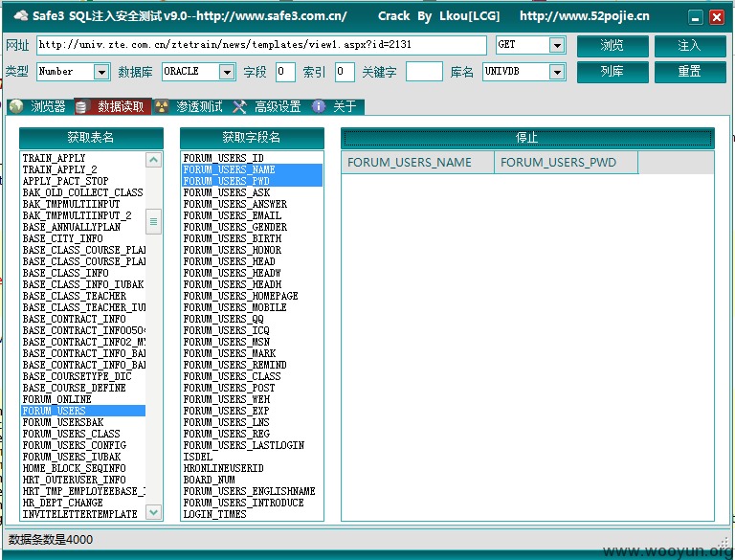Viewport: 735px width, 560px height.
Task: Select BAK_OLD_COLLECT_CLASS table
Action: (x=83, y=192)
